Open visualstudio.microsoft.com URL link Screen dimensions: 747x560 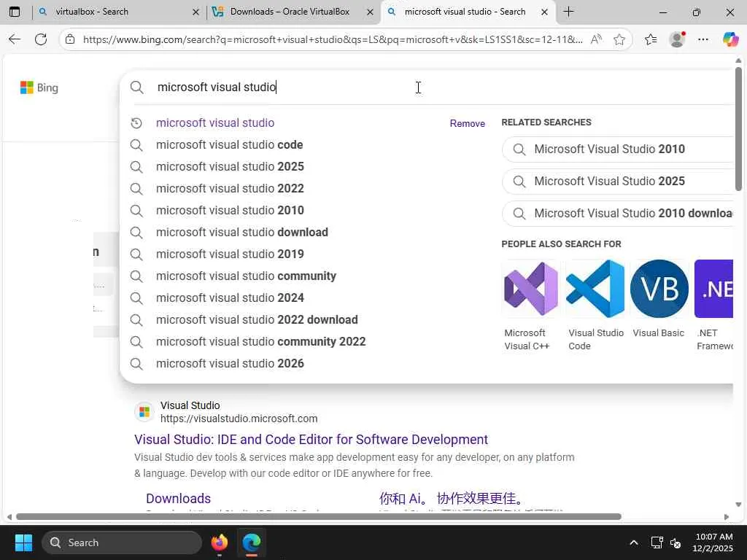point(239,419)
